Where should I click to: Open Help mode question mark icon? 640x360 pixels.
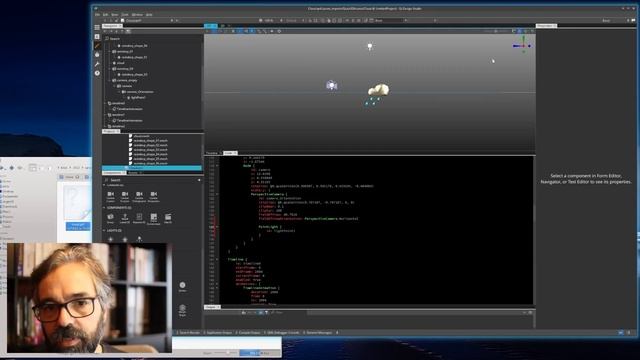[x=97, y=73]
